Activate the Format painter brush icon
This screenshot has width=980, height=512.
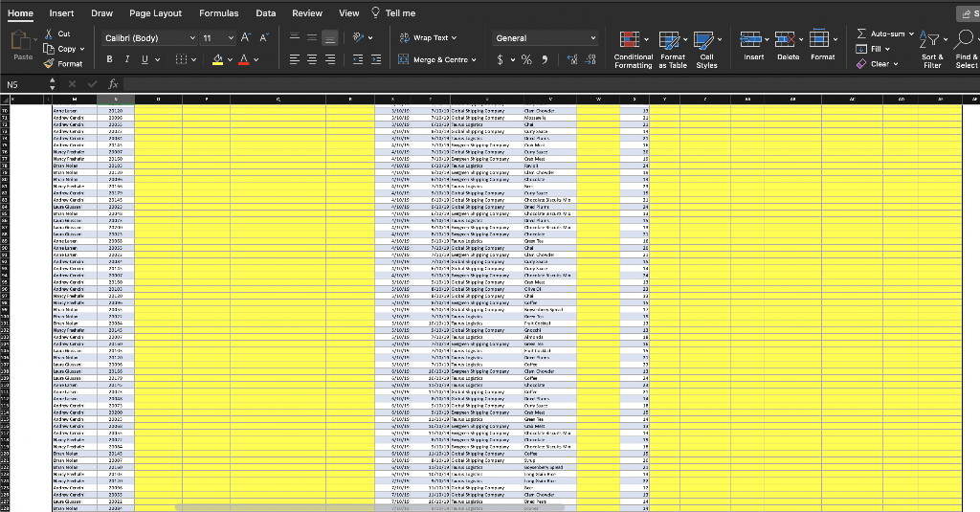click(49, 64)
